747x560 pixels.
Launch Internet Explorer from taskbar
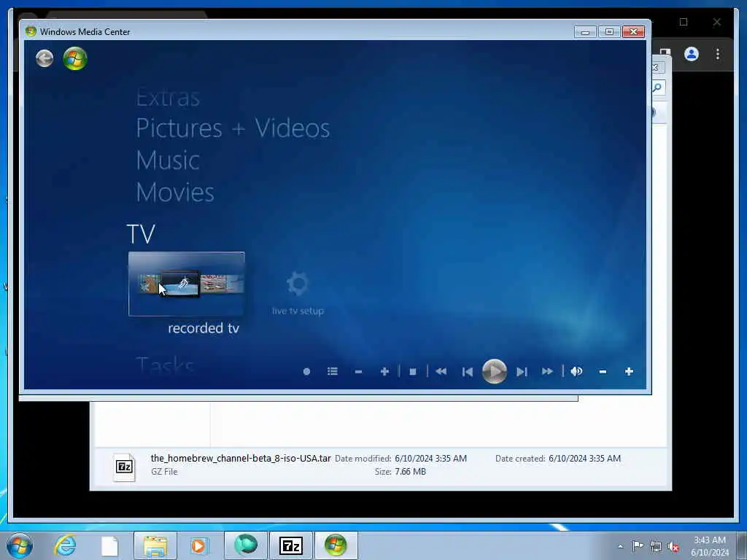pyautogui.click(x=65, y=545)
